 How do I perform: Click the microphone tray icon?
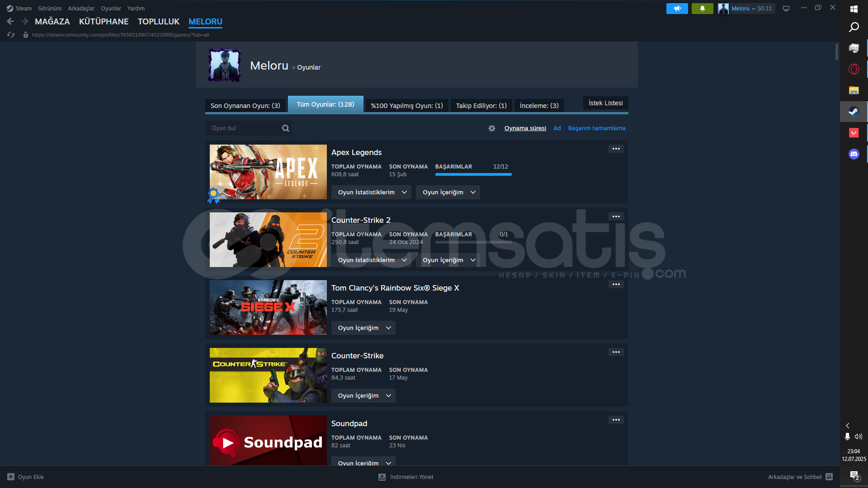click(847, 436)
